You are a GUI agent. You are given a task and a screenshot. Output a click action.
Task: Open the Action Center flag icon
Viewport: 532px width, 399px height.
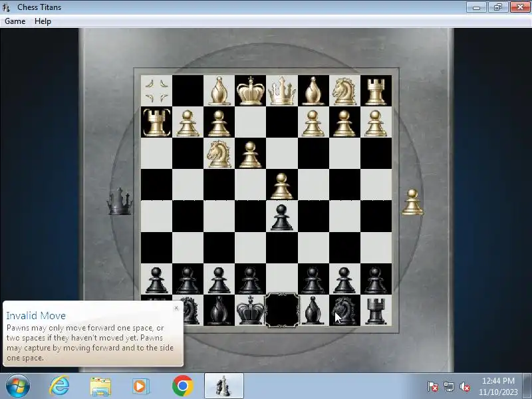[433, 386]
